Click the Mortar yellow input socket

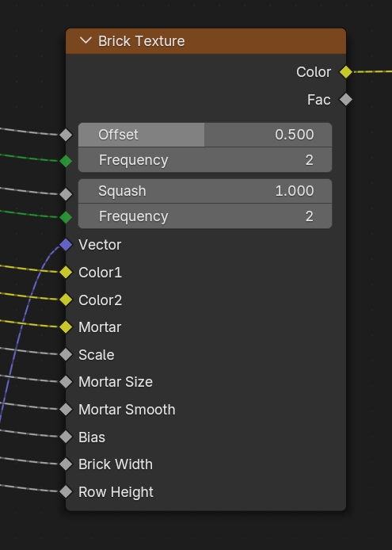point(66,327)
